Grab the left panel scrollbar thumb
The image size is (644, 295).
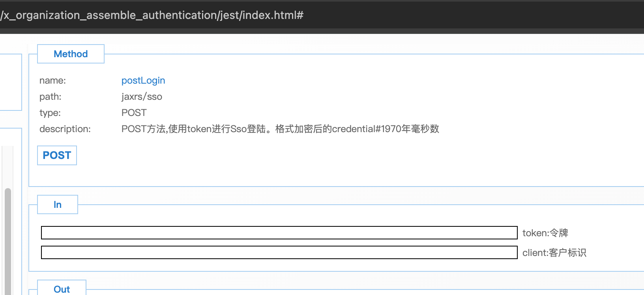click(8, 241)
